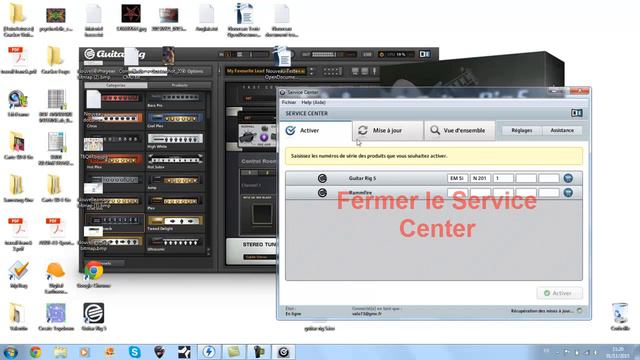Viewport: 640px width, 360px height.
Task: Select the Categories tab in the Guitar Rig browser
Action: 116,85
